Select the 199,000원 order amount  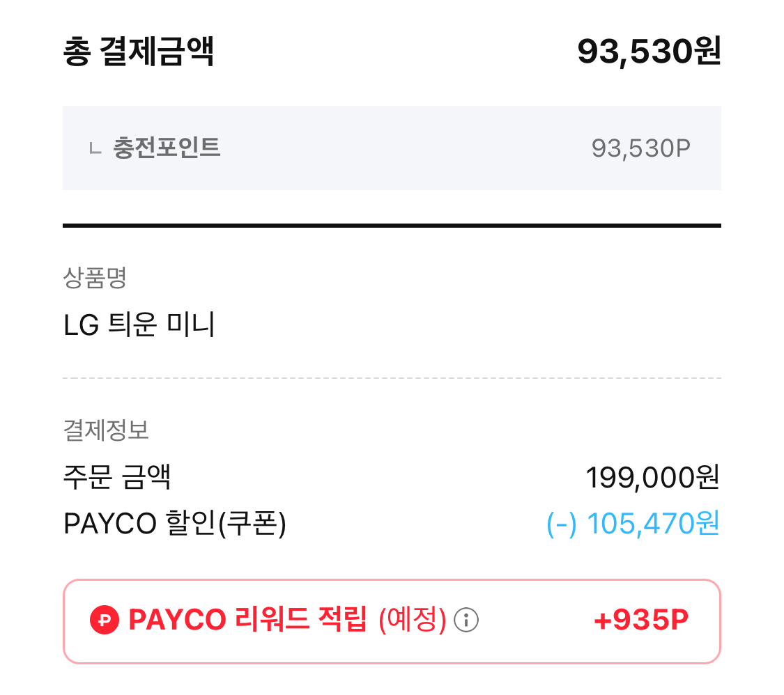pos(652,478)
